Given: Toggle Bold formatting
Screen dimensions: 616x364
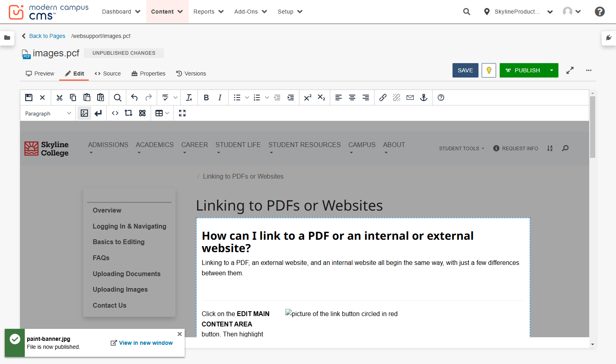Looking at the screenshot, I should [206, 97].
